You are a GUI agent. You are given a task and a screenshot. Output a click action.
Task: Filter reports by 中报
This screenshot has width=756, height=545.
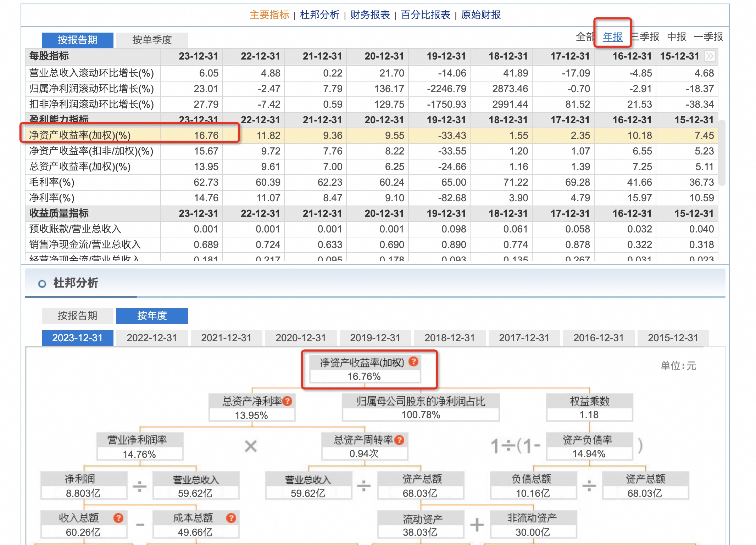point(677,37)
